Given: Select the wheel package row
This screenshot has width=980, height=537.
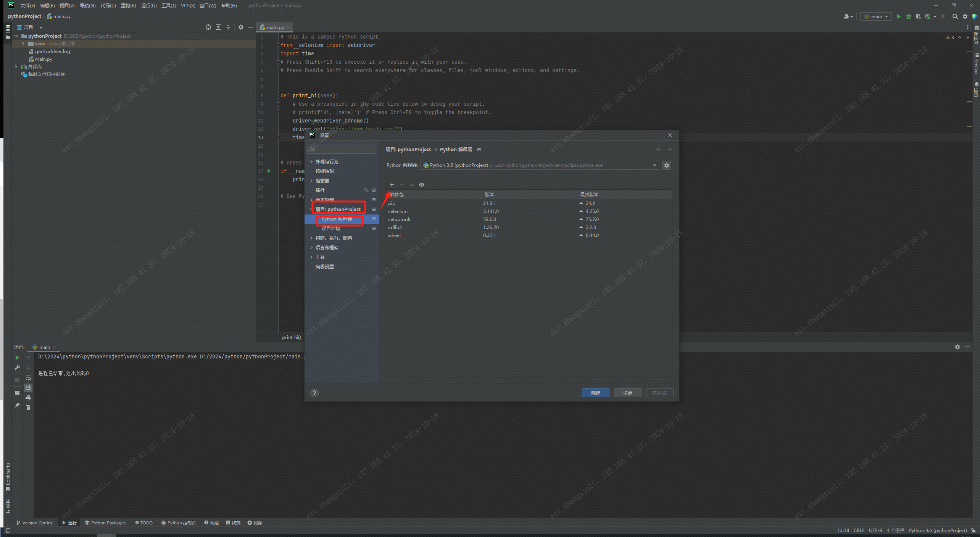Looking at the screenshot, I should coord(529,235).
